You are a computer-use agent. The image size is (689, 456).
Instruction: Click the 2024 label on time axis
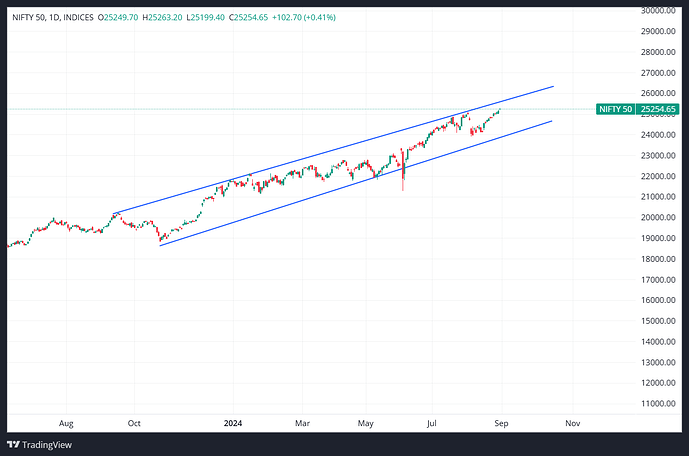pos(233,423)
